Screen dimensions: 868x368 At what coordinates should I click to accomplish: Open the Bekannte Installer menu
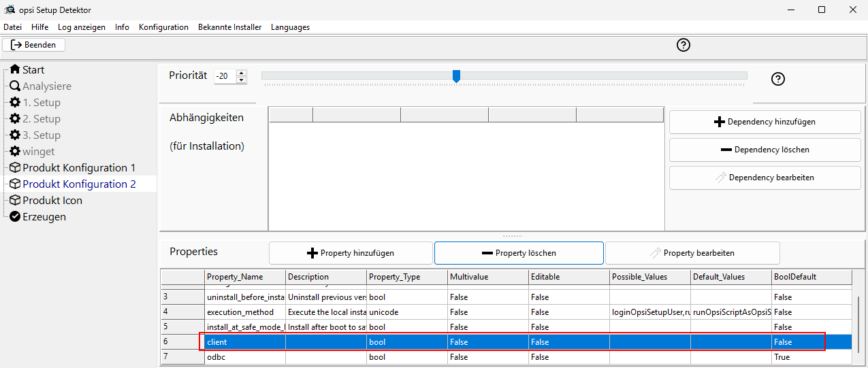(x=229, y=27)
